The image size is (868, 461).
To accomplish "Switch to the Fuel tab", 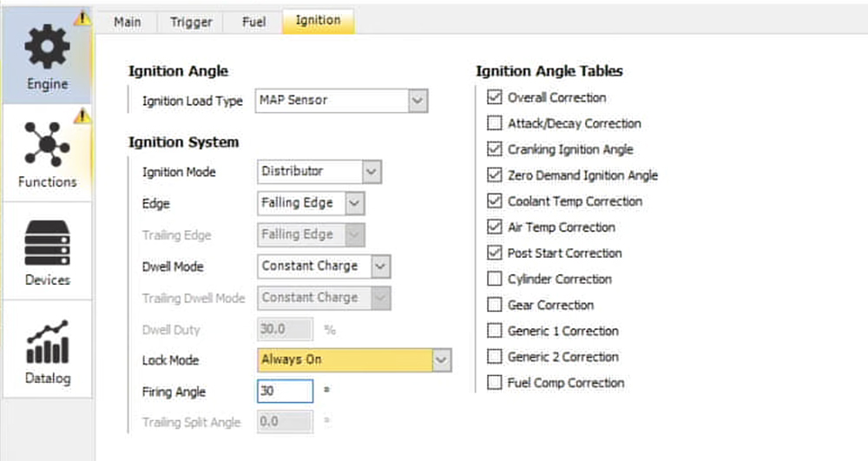I will point(253,22).
